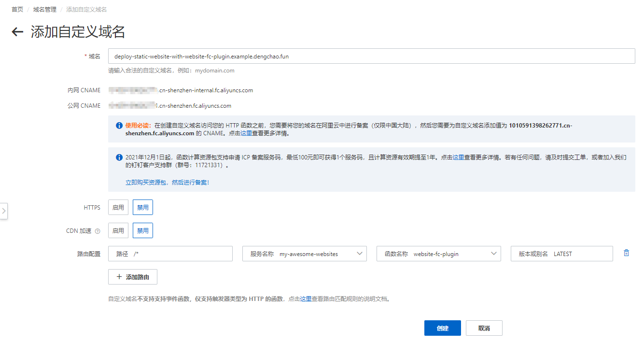Disable CDN 加速 with the 禁用 option
This screenshot has height=357, width=644.
(143, 230)
